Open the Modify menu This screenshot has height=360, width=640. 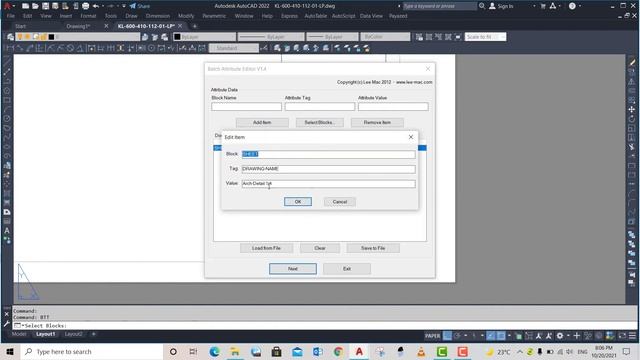pyautogui.click(x=186, y=16)
